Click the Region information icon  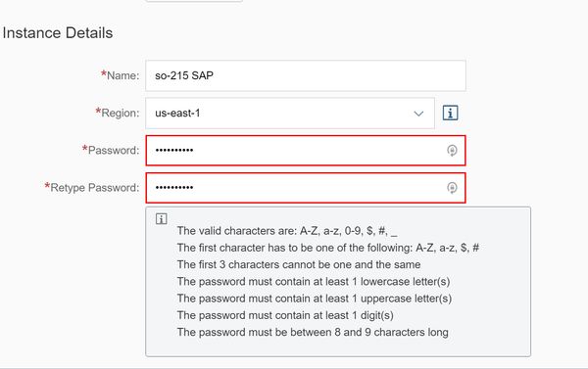pyautogui.click(x=450, y=113)
